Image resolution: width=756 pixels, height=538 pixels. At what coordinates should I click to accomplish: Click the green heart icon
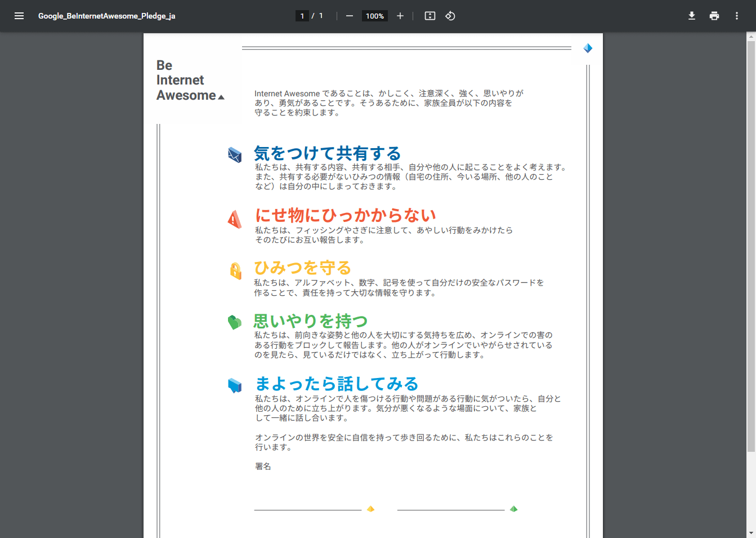[x=234, y=322]
